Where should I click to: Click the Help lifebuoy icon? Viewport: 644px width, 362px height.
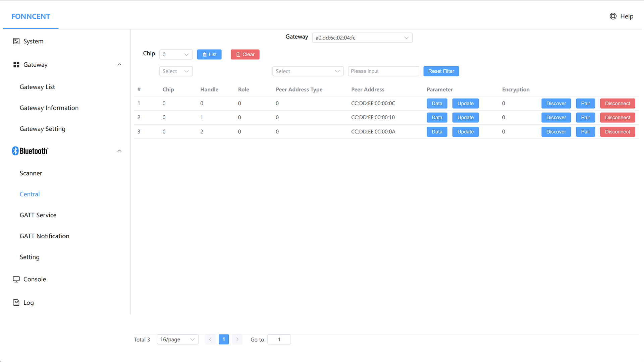613,16
